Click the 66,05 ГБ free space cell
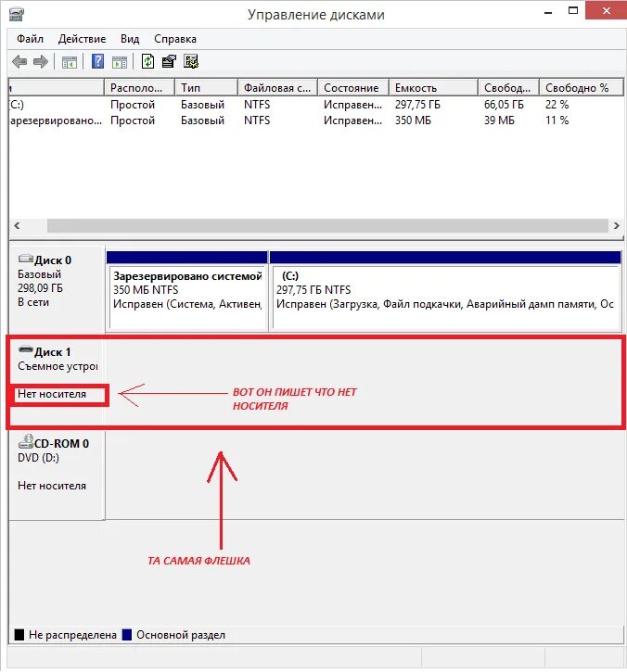 point(504,105)
